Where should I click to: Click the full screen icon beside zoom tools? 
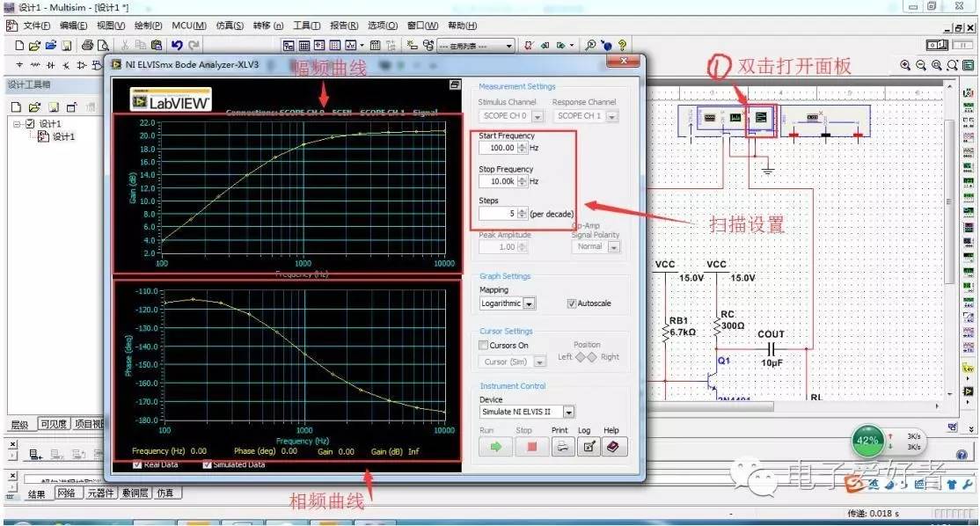(969, 65)
